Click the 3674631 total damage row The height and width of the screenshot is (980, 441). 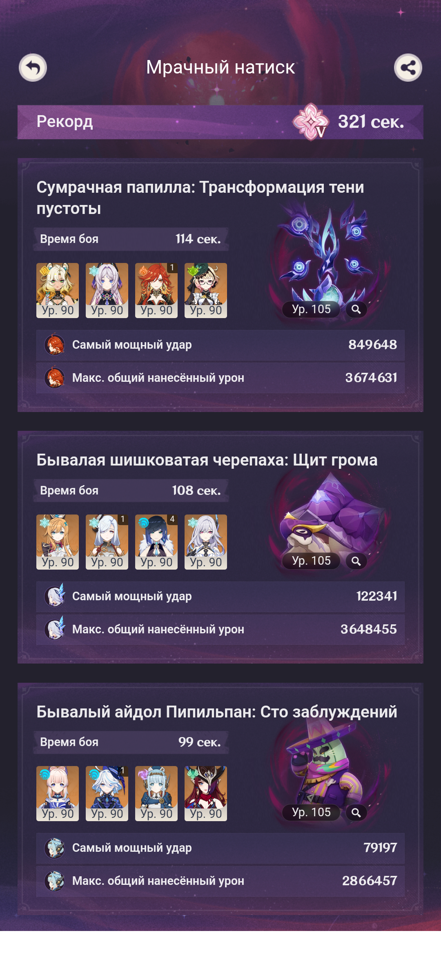tap(220, 378)
